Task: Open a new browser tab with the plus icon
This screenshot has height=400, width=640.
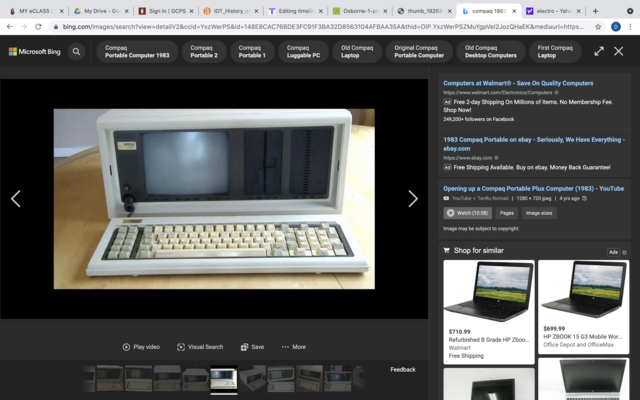Action: [x=596, y=11]
